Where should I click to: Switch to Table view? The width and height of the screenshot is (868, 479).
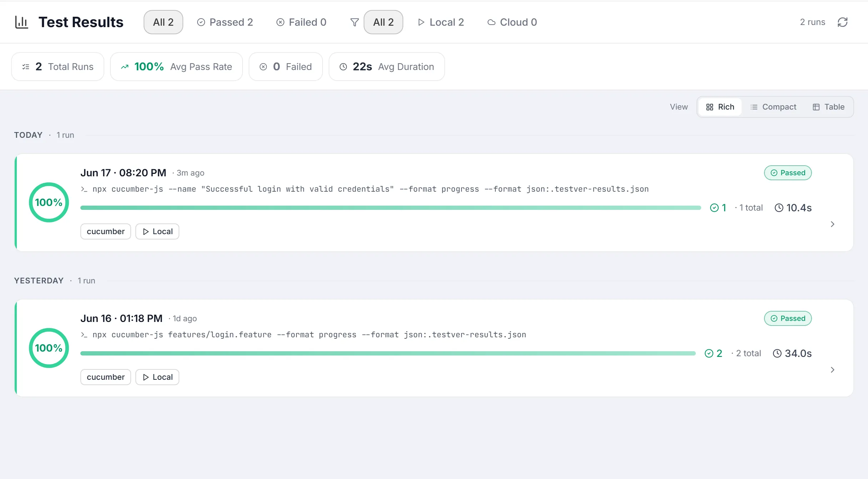828,107
